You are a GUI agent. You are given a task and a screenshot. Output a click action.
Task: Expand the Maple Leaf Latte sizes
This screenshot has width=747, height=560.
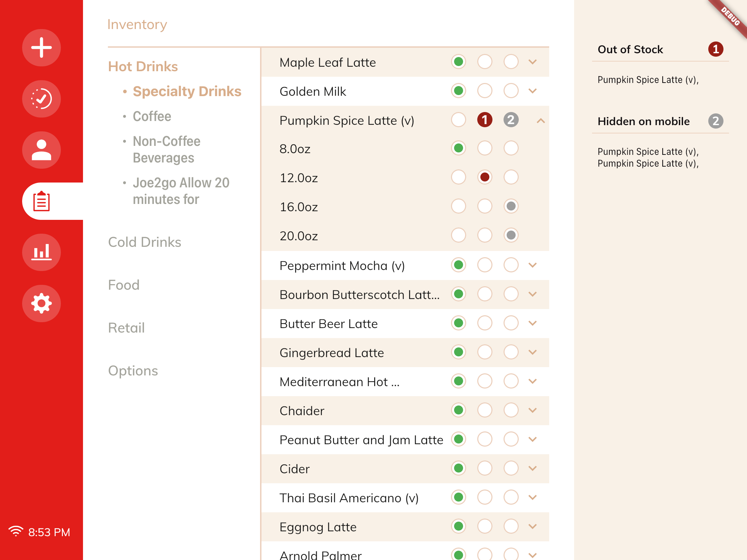(x=533, y=62)
